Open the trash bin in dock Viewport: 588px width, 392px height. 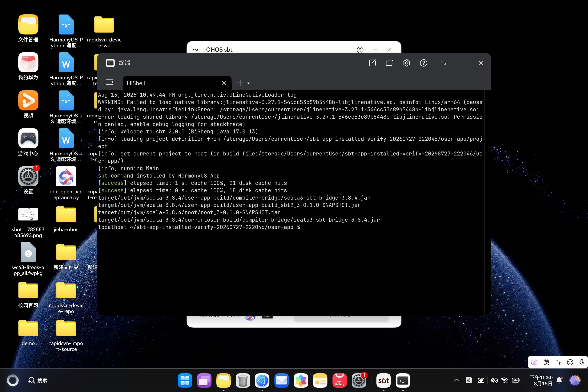pos(243,381)
